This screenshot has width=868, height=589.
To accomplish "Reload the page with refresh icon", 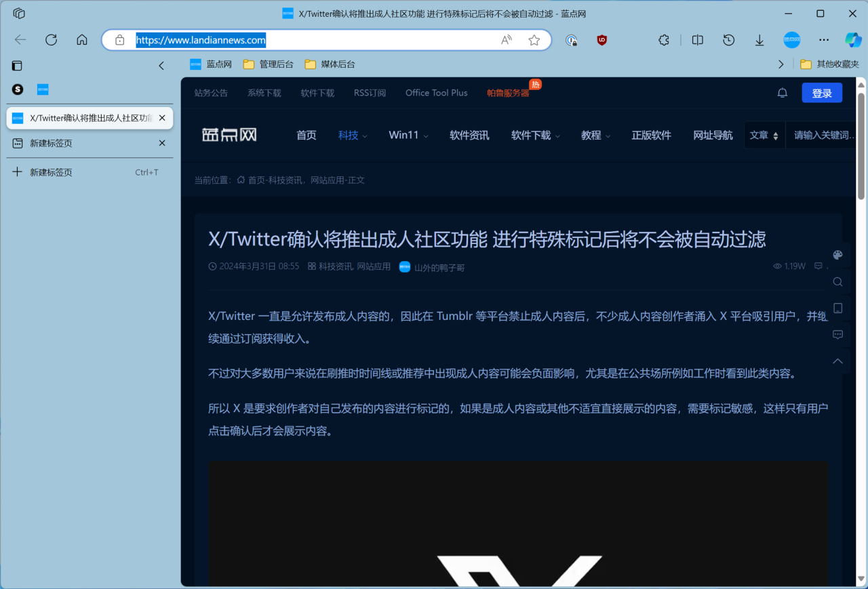I will [x=51, y=40].
